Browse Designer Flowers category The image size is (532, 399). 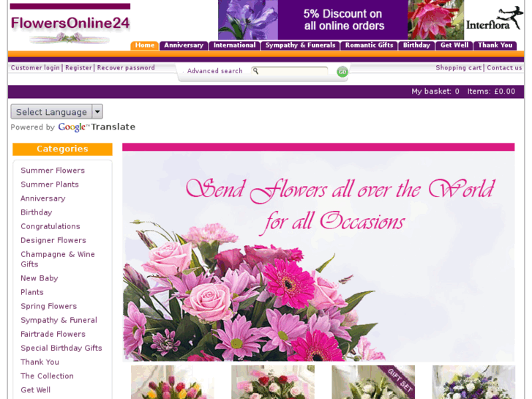coord(53,240)
